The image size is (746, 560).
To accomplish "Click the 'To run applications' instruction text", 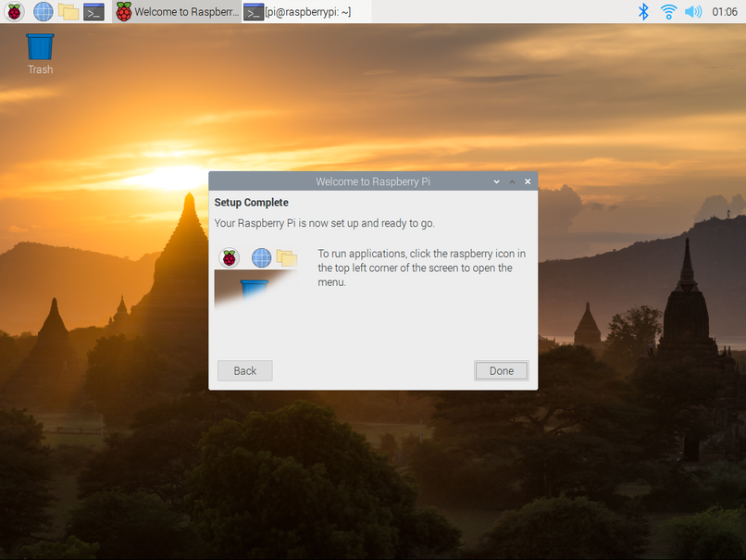I will click(x=421, y=268).
